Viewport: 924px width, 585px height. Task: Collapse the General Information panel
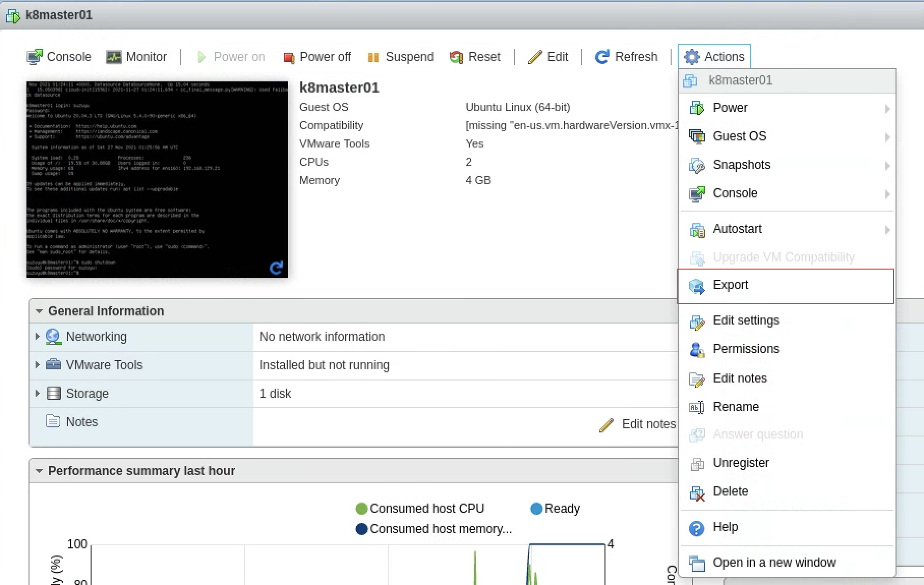[x=39, y=311]
